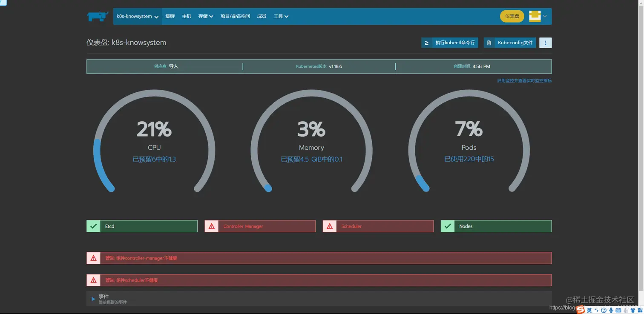Click the creation time 4:58 PM
The width and height of the screenshot is (644, 314).
481,66
